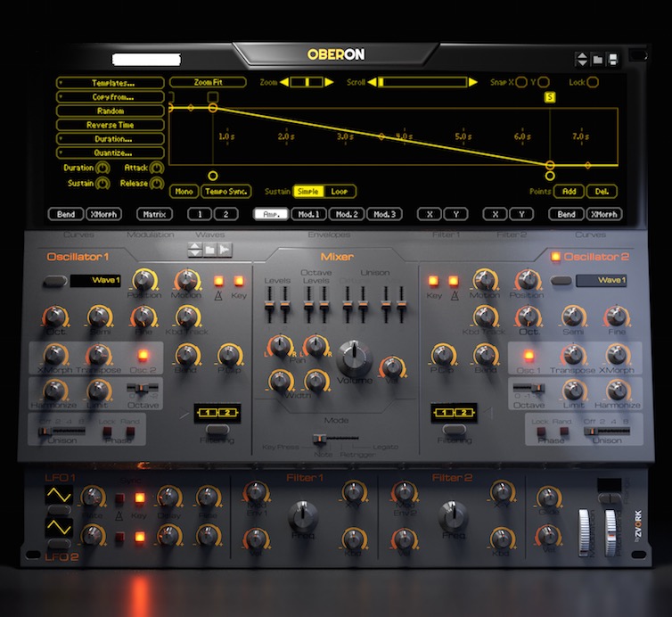Toggle Oscillator 2 Key LED
Screen dimensions: 672x617
pyautogui.click(x=433, y=281)
